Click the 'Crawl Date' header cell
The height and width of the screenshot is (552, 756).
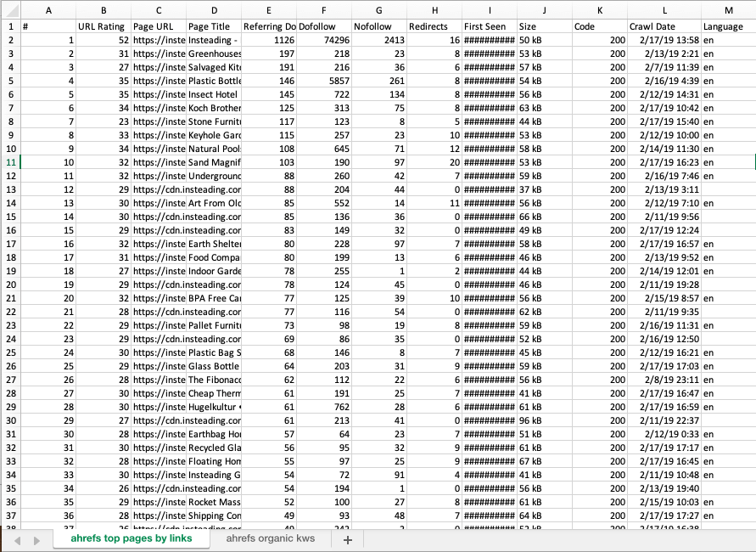pos(664,26)
